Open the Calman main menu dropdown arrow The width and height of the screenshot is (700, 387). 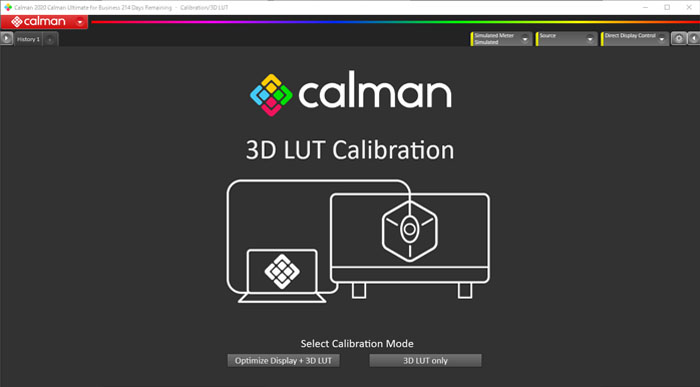point(80,22)
